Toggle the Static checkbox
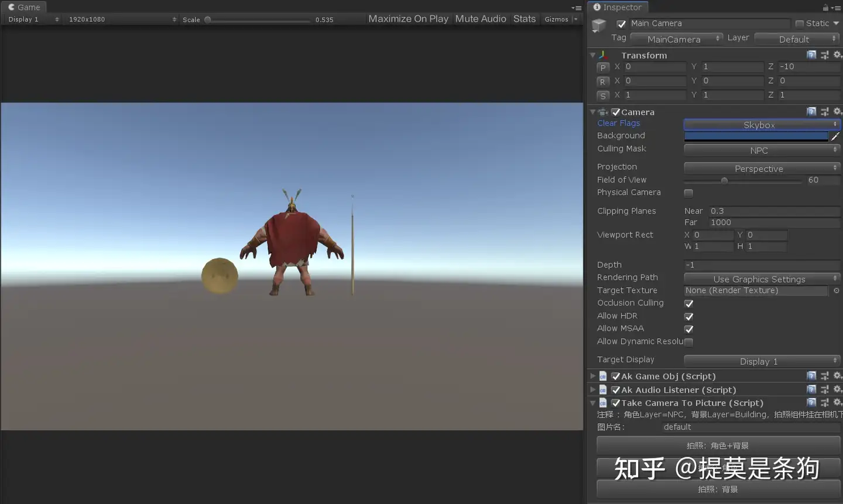843x504 pixels. click(799, 23)
